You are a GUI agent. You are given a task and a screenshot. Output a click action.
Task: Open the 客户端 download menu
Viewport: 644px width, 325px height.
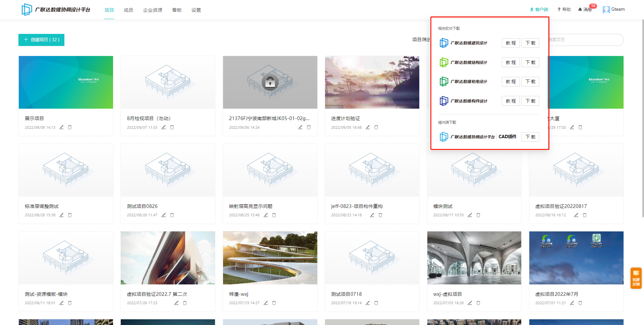coord(539,9)
